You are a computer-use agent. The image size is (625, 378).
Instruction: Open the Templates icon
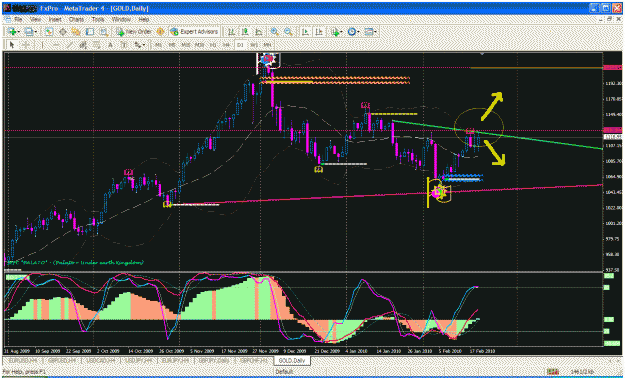368,32
